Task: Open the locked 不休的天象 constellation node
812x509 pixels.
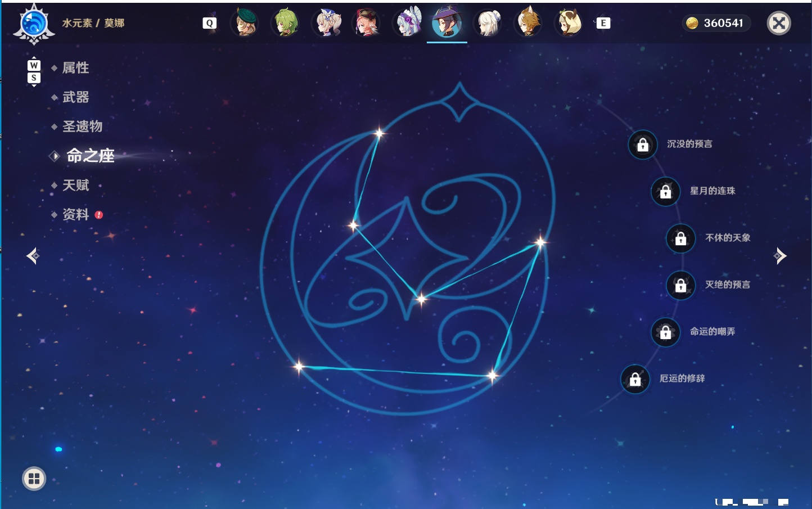Action: coord(681,238)
